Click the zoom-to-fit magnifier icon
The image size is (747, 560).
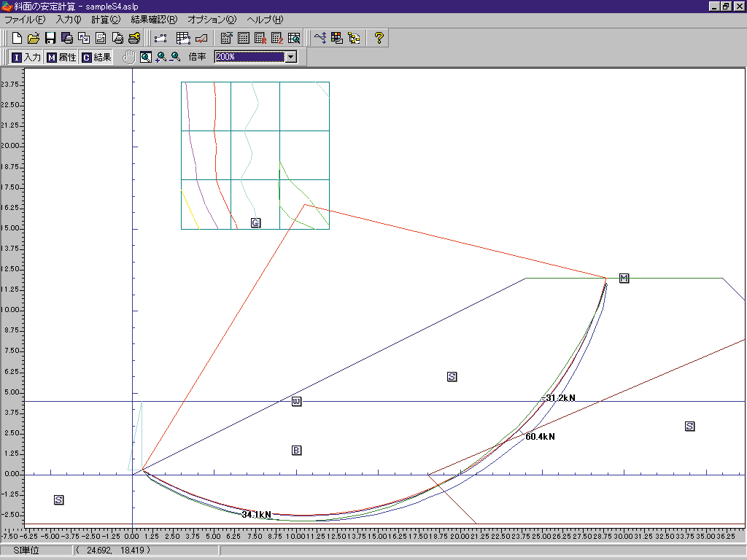tap(145, 57)
